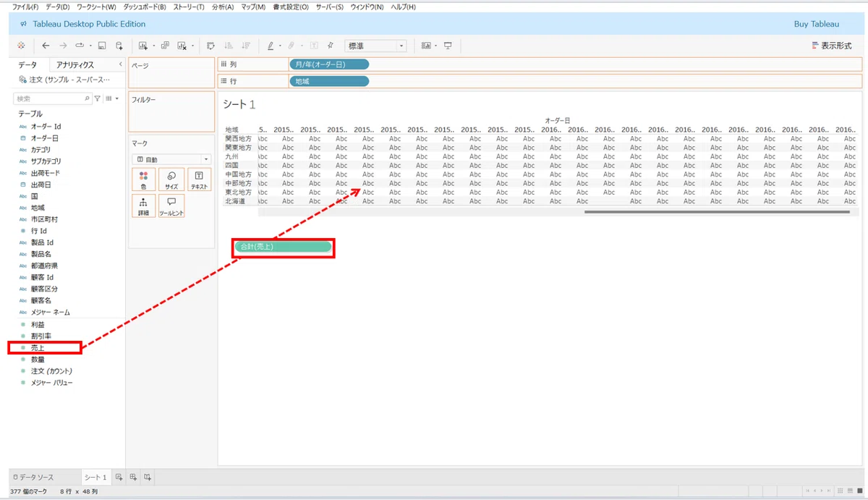Click the ツールヒント marks card button

point(171,206)
